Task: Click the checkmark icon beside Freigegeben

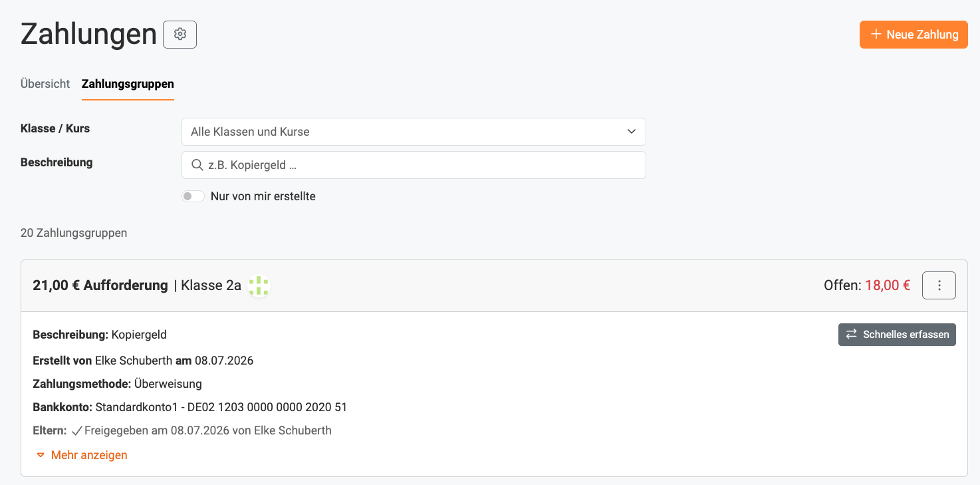Action: point(76,430)
